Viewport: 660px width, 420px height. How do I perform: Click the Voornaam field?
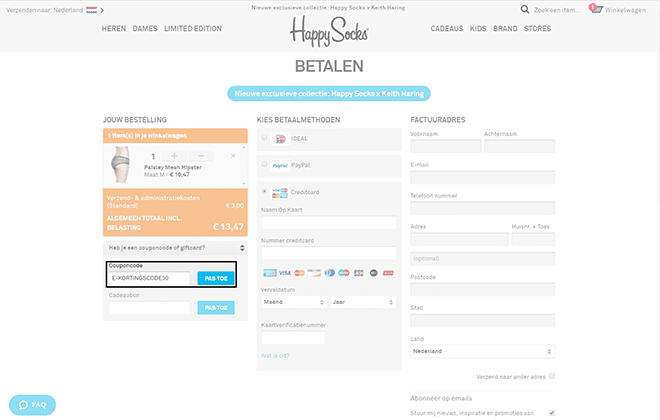(x=446, y=146)
